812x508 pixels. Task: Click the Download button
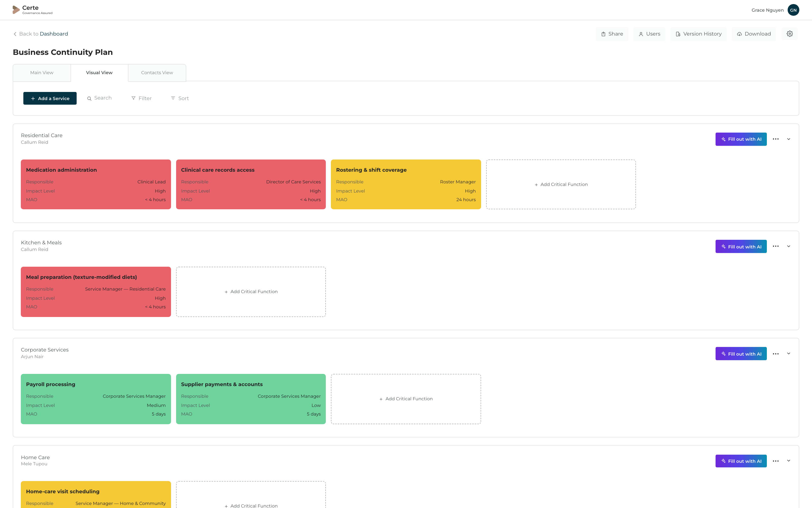[754, 34]
